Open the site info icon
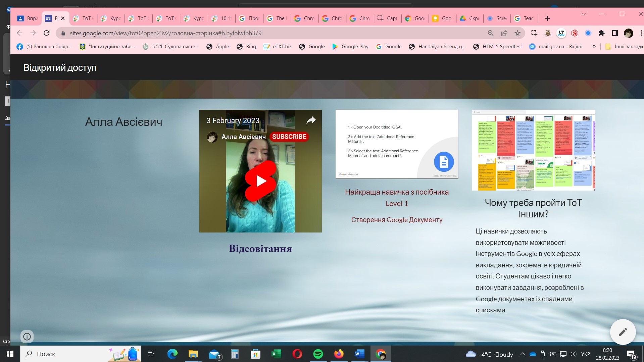 tap(27, 337)
